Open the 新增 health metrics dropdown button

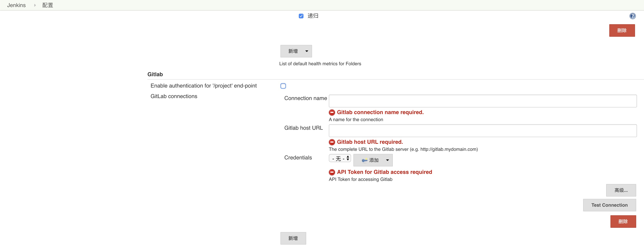click(296, 51)
